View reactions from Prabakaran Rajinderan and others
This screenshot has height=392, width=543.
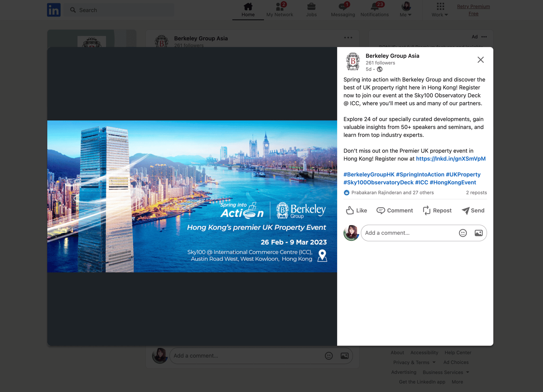tap(389, 193)
